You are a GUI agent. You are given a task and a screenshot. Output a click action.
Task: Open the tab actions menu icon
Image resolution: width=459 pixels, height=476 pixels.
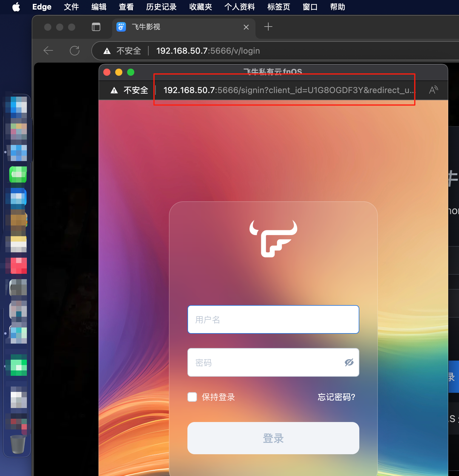click(96, 27)
